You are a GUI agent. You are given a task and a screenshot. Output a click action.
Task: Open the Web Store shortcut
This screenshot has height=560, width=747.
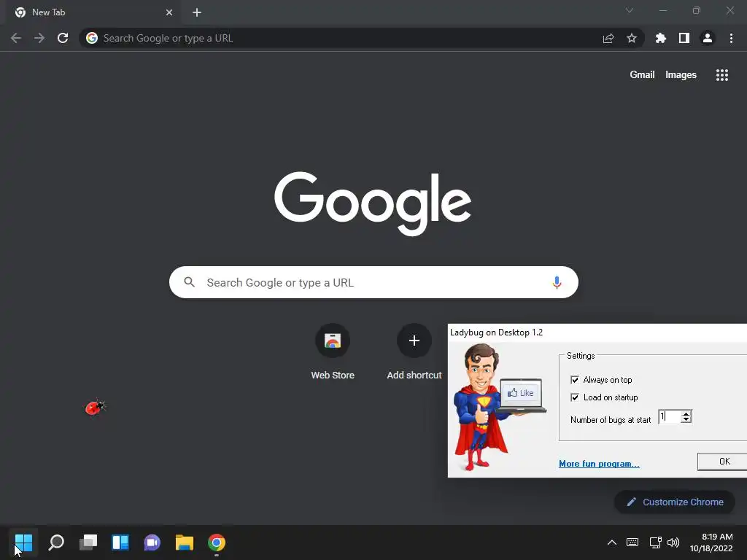(333, 351)
